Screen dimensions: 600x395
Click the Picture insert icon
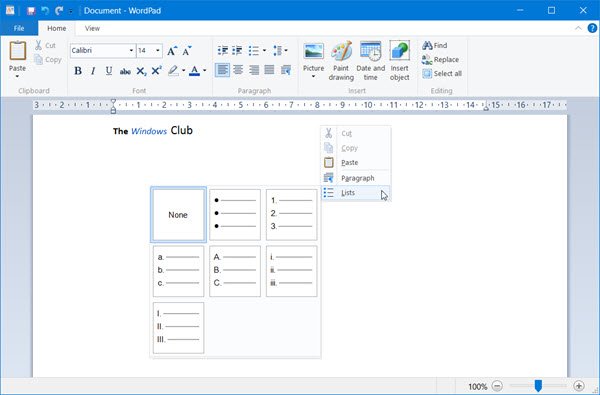(x=313, y=51)
